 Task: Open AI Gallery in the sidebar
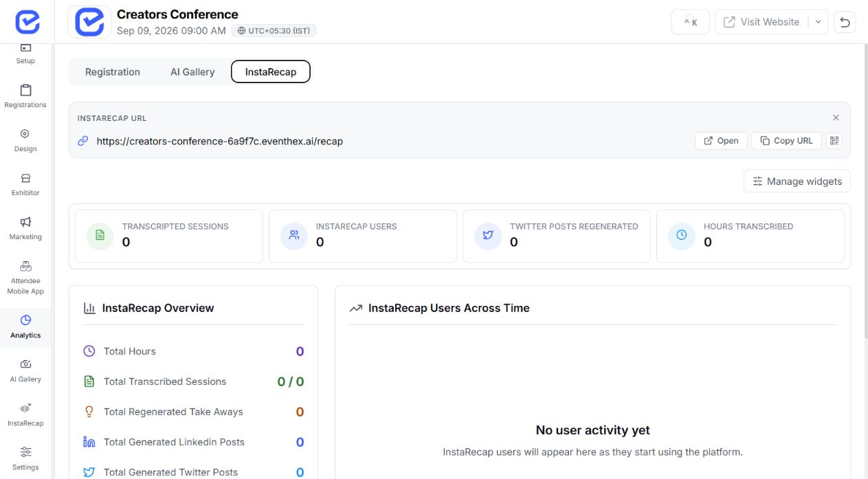[x=25, y=370]
